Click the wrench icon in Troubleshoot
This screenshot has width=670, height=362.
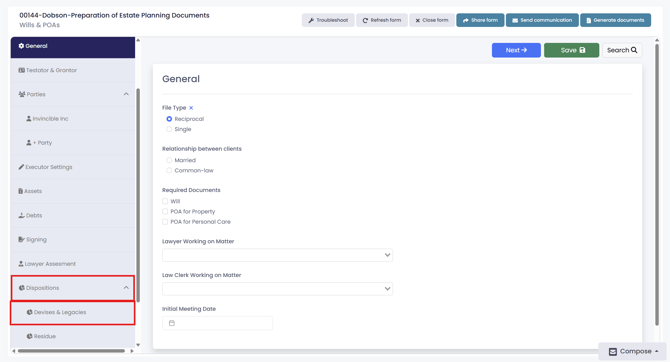coord(311,20)
